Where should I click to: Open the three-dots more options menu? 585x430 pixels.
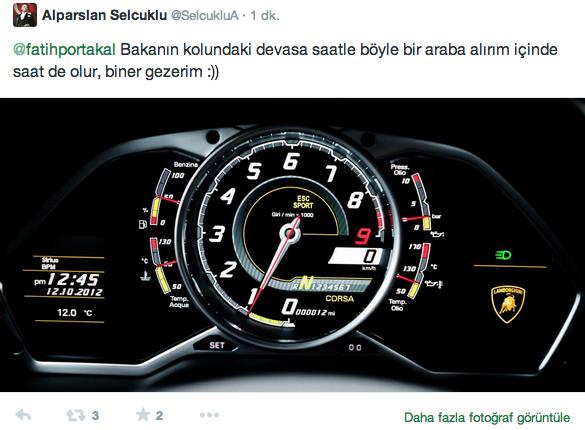coord(209,415)
